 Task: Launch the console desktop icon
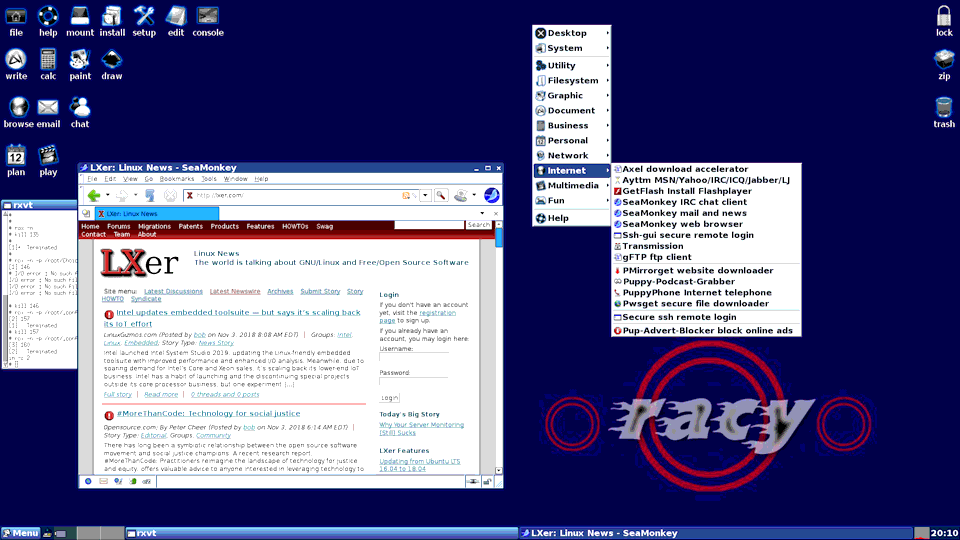tap(208, 22)
